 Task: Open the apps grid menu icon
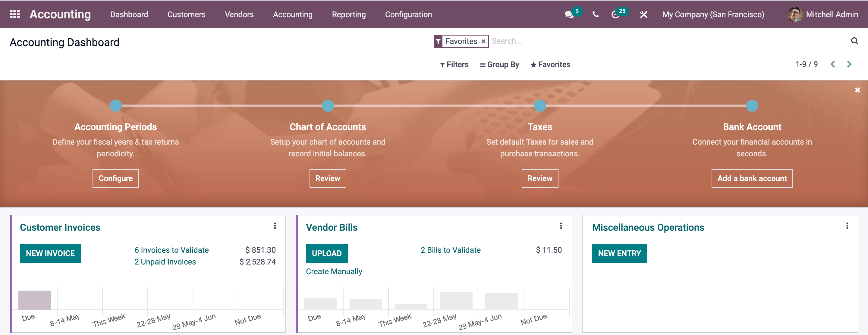click(14, 14)
